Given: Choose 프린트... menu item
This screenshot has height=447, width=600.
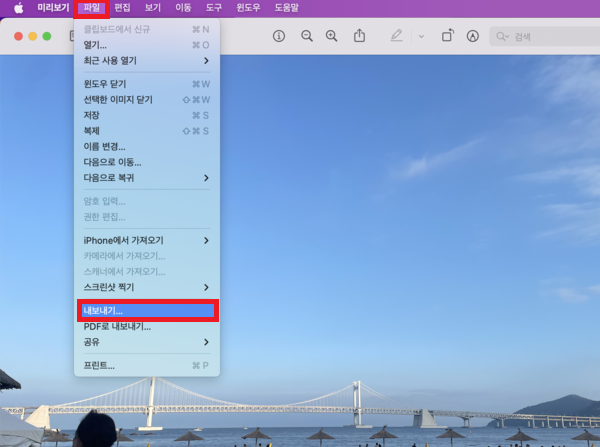Looking at the screenshot, I should tap(147, 365).
